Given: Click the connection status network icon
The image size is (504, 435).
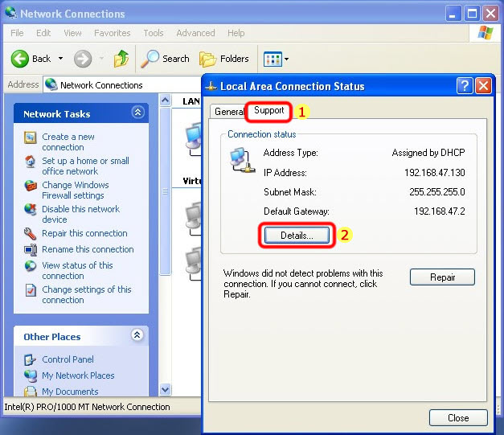Looking at the screenshot, I should pyautogui.click(x=243, y=160).
